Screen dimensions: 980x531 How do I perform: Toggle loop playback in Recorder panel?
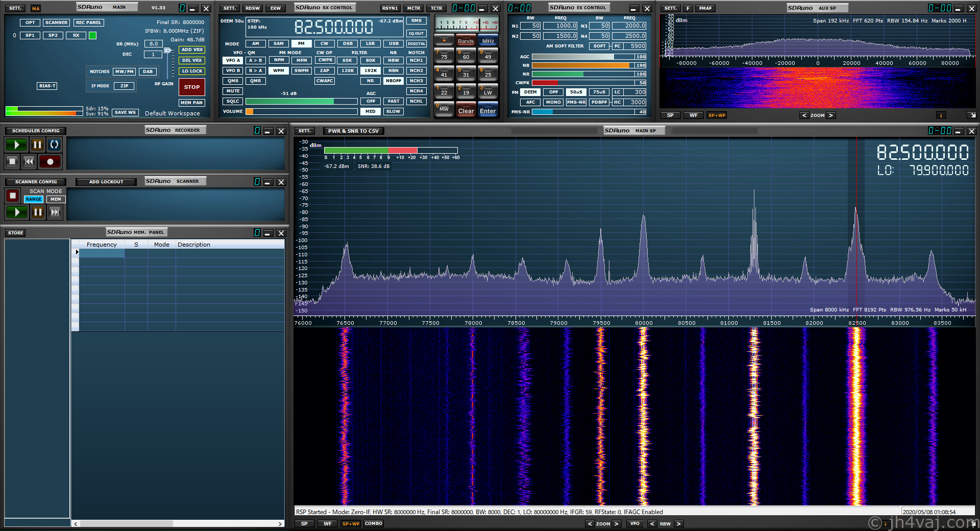54,145
